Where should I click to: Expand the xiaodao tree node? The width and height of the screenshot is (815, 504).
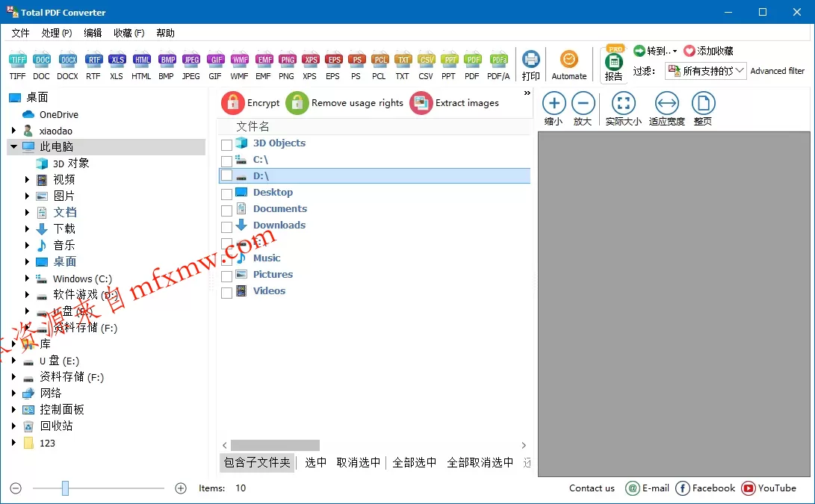click(14, 131)
